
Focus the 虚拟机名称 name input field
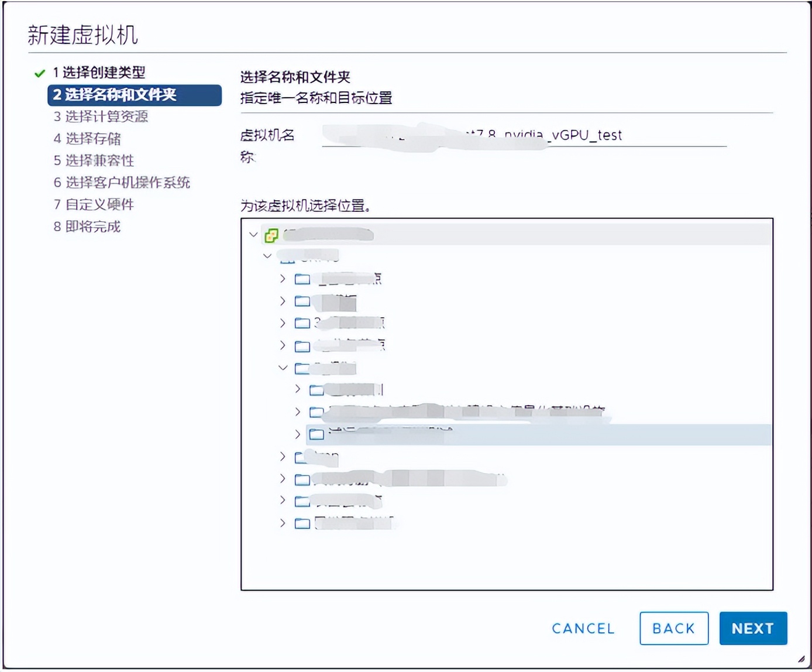[524, 136]
